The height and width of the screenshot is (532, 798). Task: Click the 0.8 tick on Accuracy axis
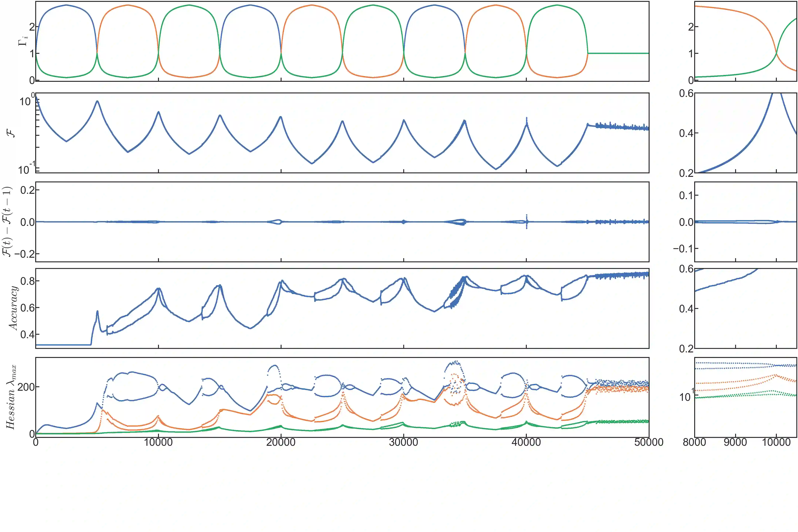pyautogui.click(x=27, y=281)
